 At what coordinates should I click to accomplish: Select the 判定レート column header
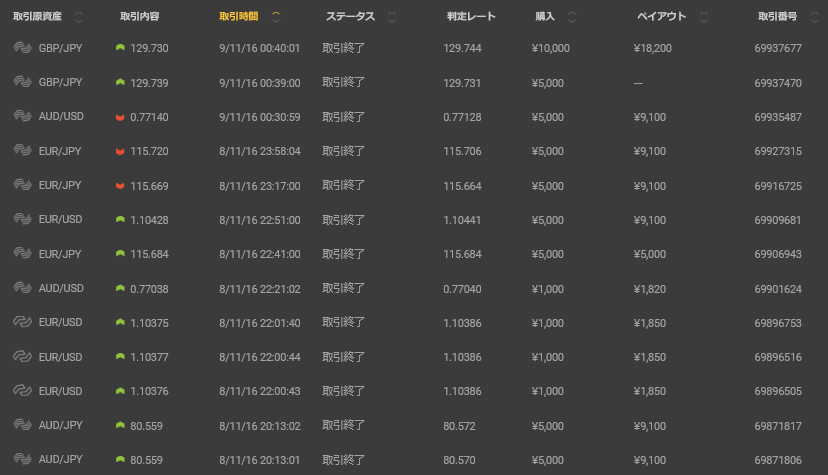coord(471,17)
